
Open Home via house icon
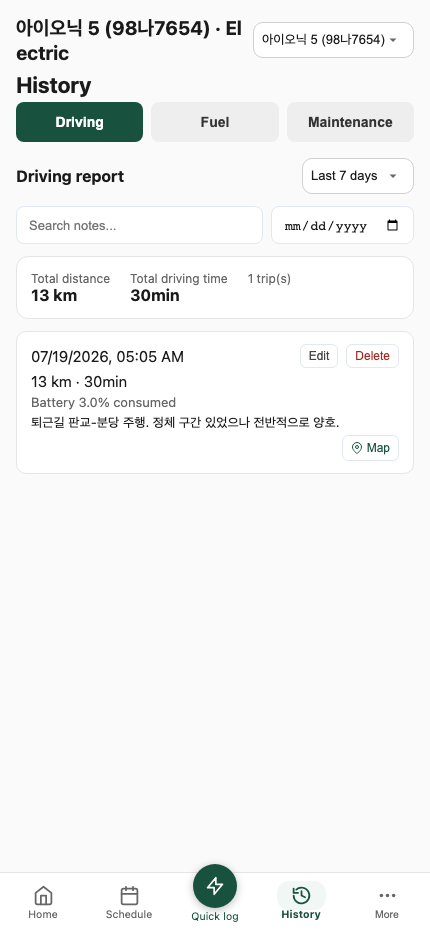(43, 895)
